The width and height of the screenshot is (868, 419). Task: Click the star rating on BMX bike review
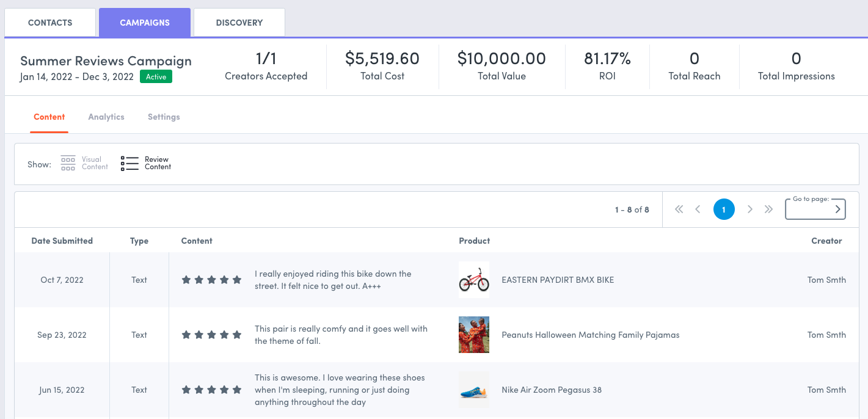[x=211, y=280]
